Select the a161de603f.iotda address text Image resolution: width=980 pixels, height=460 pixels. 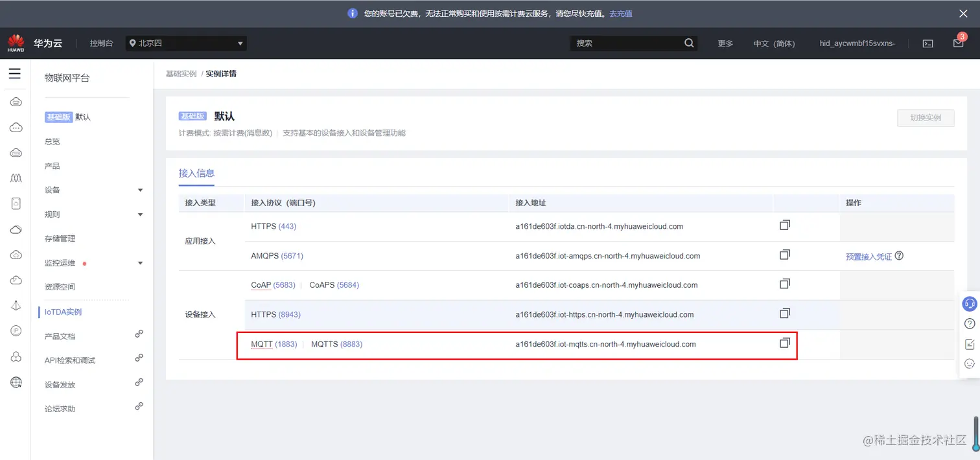pyautogui.click(x=599, y=227)
